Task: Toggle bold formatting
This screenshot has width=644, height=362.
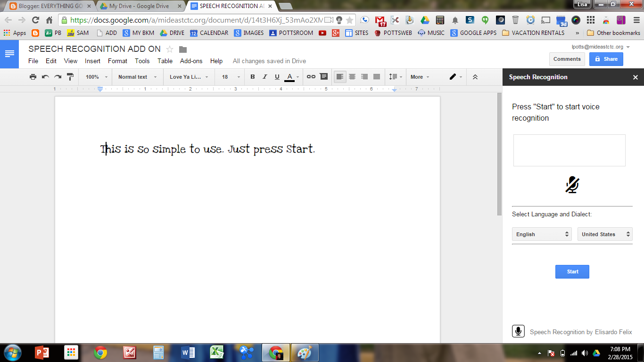Action: click(x=253, y=77)
